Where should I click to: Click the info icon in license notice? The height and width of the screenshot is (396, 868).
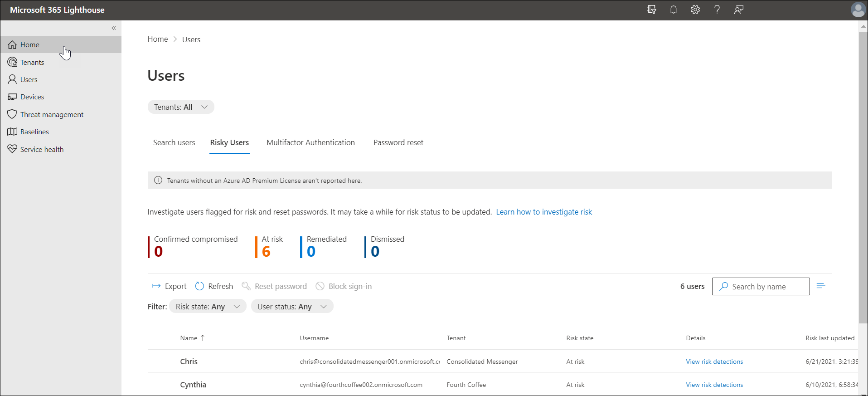point(158,180)
